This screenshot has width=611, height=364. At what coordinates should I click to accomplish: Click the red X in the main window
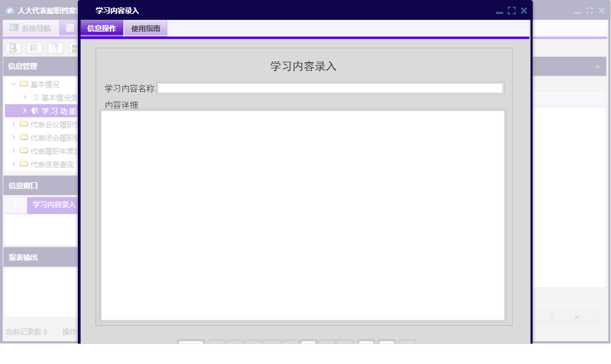point(577,317)
